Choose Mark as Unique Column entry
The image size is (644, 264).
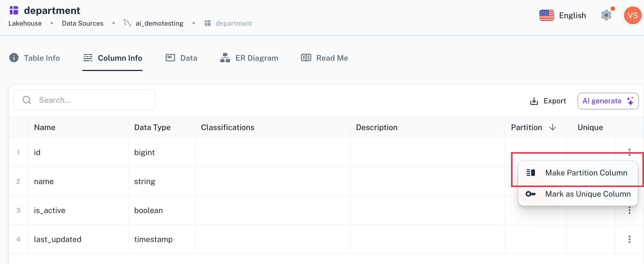[578, 194]
